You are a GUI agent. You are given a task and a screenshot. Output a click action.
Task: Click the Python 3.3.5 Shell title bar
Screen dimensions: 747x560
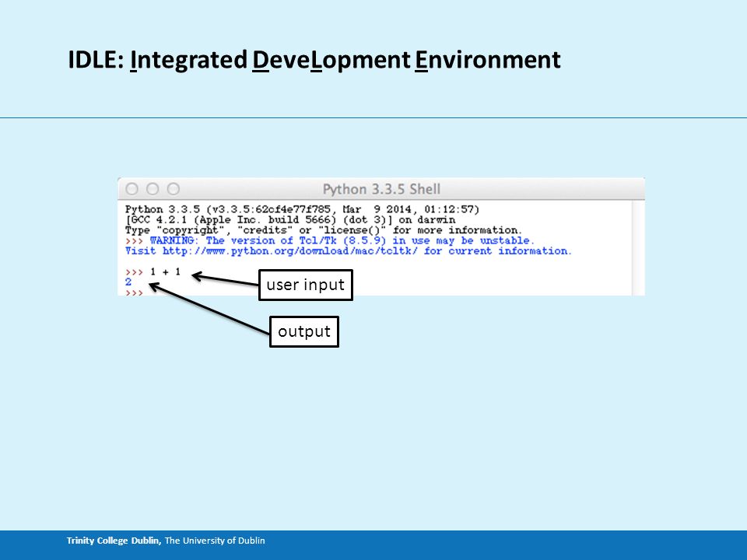click(x=381, y=189)
